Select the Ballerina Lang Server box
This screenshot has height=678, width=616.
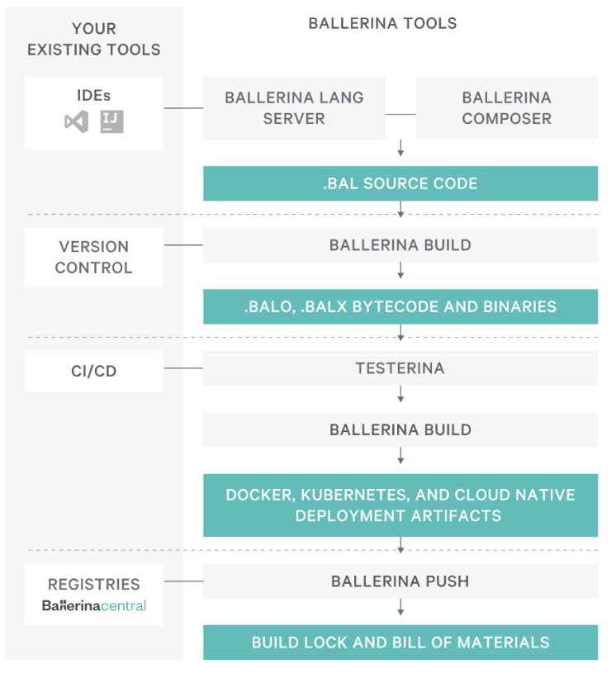(x=294, y=108)
